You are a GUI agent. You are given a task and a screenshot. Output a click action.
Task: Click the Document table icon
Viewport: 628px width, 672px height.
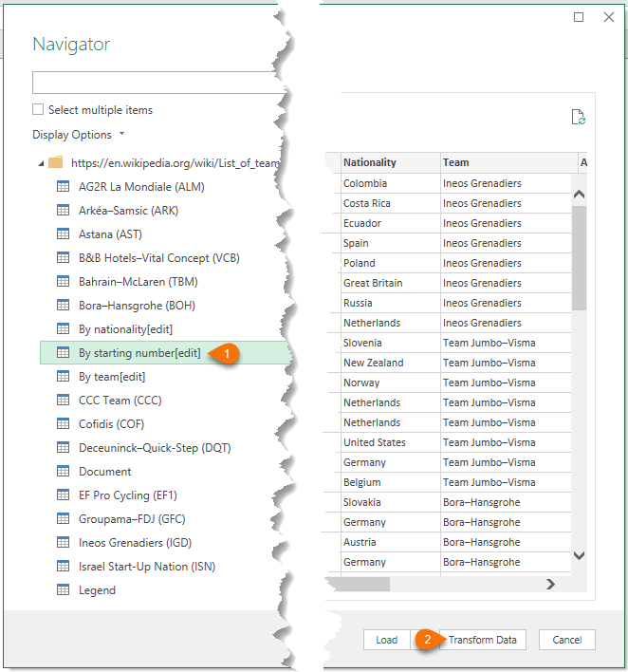coord(63,472)
